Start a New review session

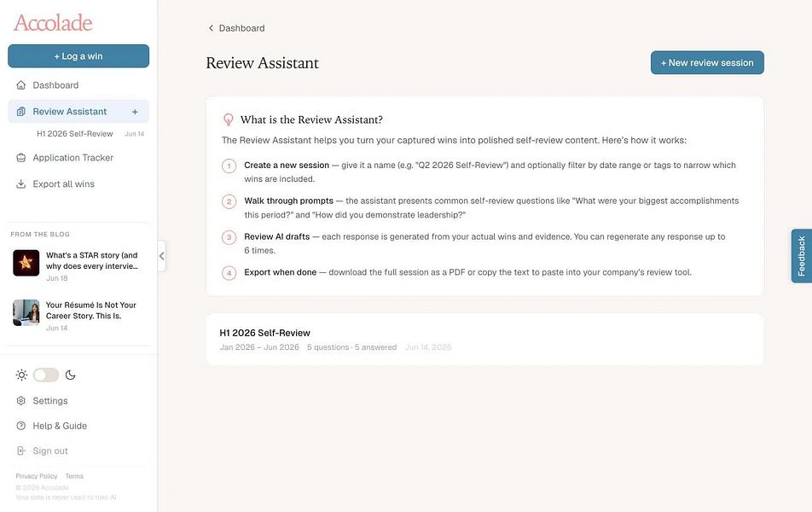(x=707, y=62)
